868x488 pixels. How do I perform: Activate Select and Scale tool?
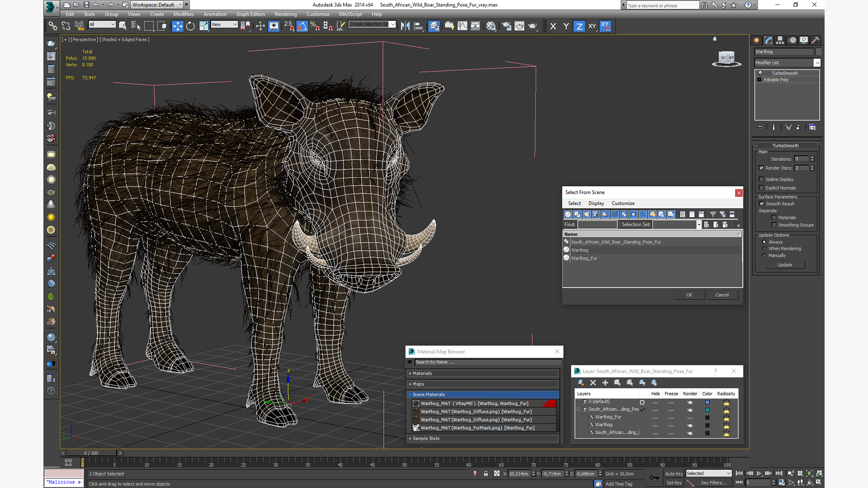203,26
